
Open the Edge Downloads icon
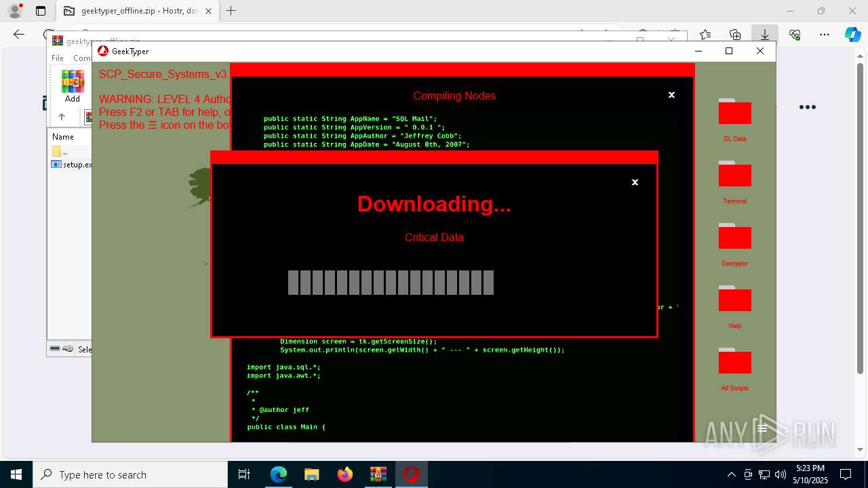pyautogui.click(x=765, y=35)
